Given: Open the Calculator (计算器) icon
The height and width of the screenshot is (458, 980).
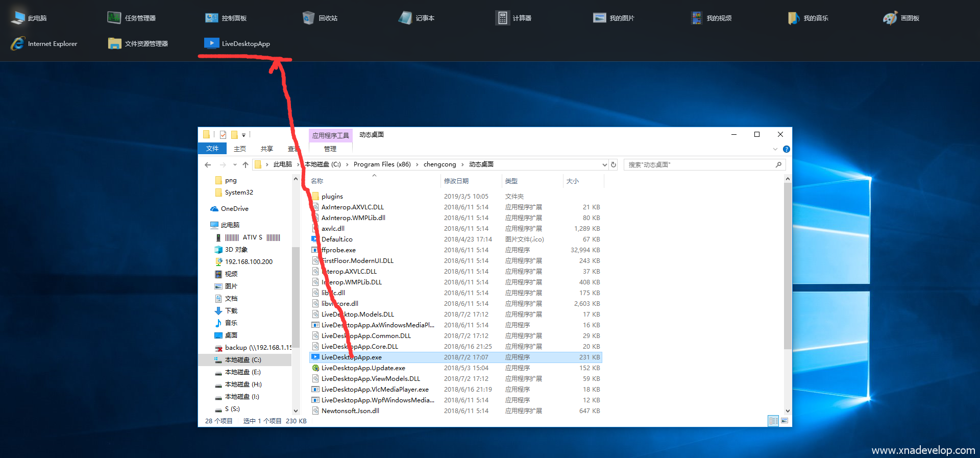Looking at the screenshot, I should click(502, 18).
